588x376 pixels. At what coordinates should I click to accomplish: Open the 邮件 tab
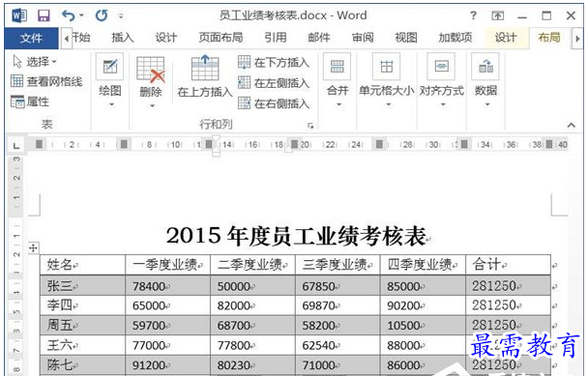319,38
